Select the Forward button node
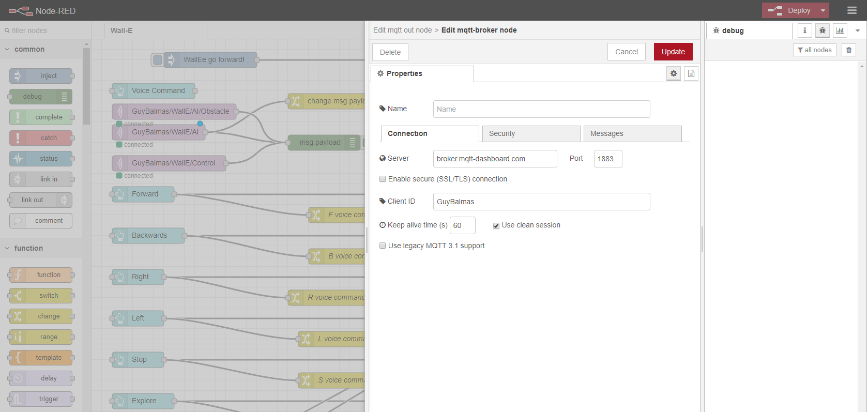Viewport: 868px width, 412px height. 143,194
